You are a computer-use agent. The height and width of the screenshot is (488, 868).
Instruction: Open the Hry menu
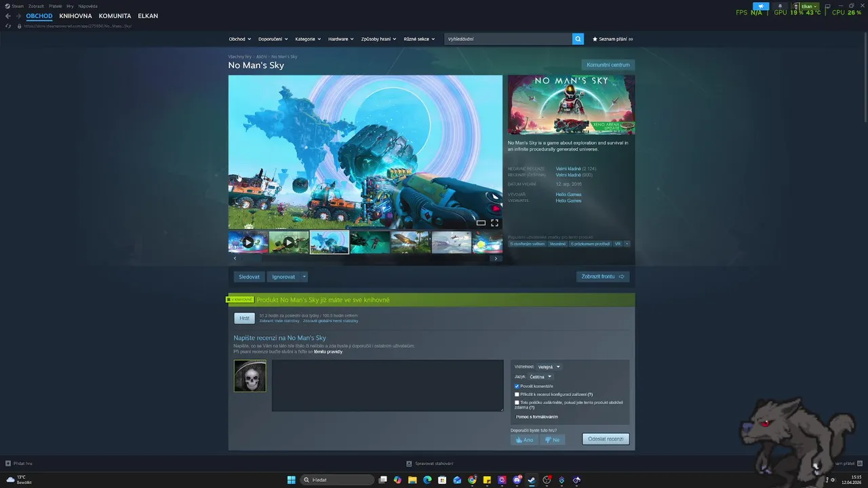70,6
